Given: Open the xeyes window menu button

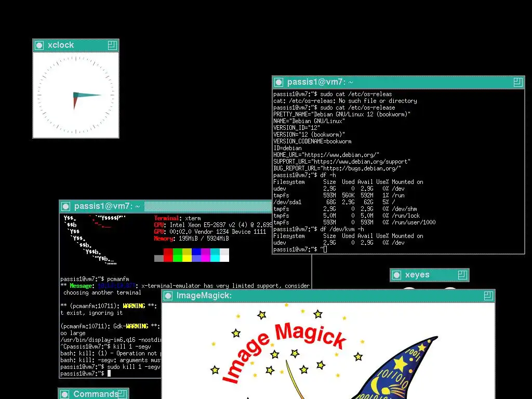Looking at the screenshot, I should pos(396,275).
